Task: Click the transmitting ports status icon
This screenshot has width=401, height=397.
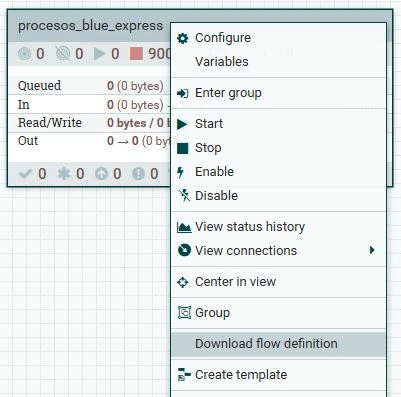Action: click(24, 54)
